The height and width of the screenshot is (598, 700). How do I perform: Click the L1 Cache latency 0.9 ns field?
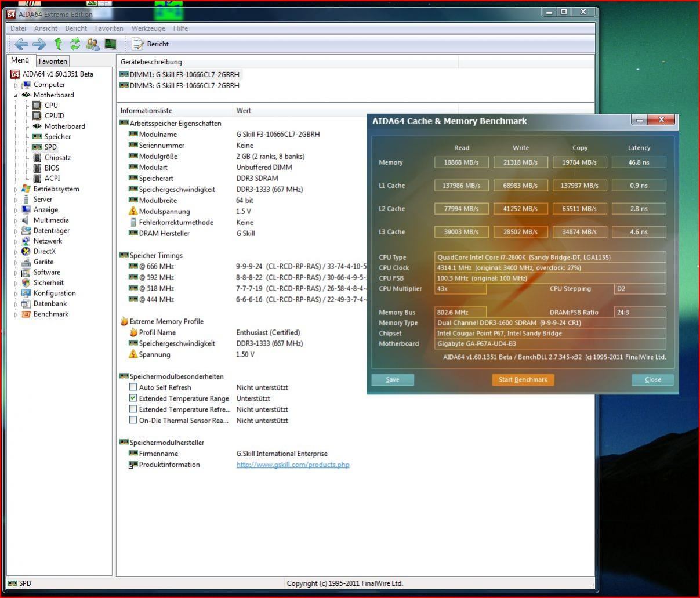tap(639, 186)
